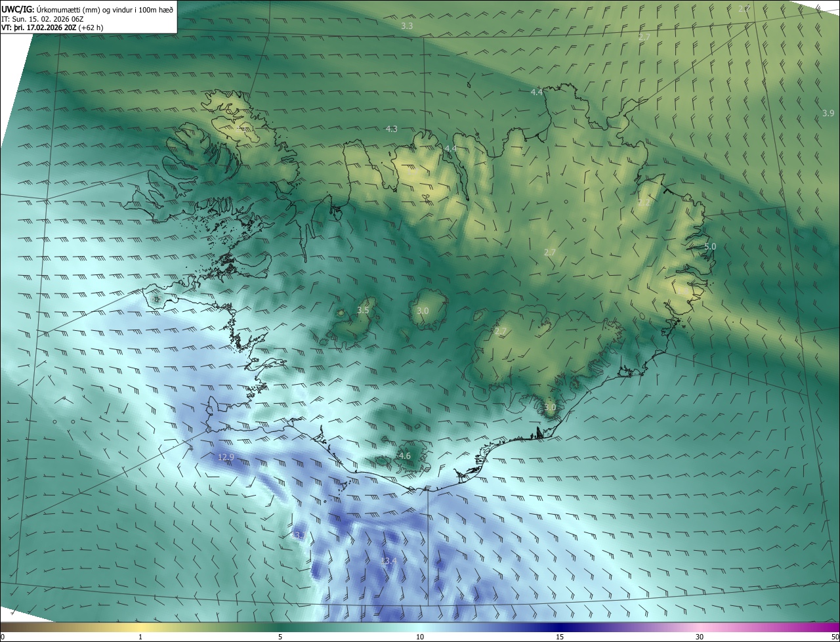Click the 4.6 value label
This screenshot has height=642, width=840.
click(x=405, y=456)
